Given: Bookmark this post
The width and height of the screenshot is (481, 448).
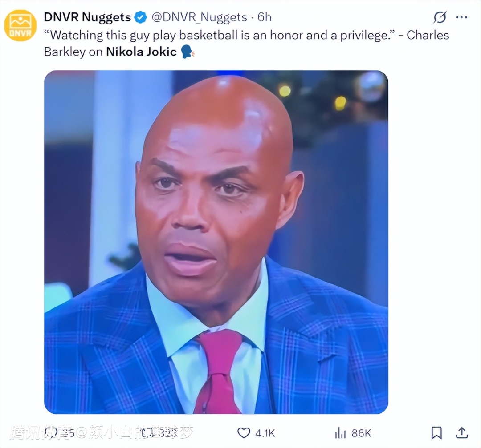Looking at the screenshot, I should (x=436, y=433).
